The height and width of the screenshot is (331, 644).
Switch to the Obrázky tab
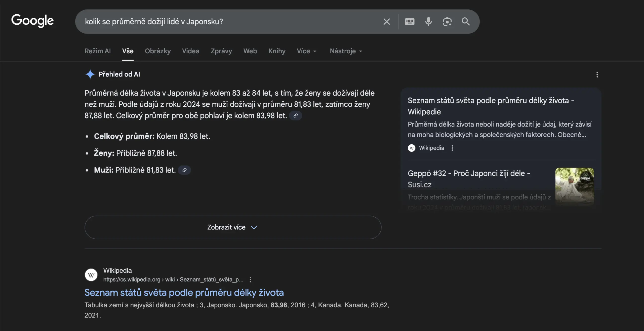tap(158, 51)
